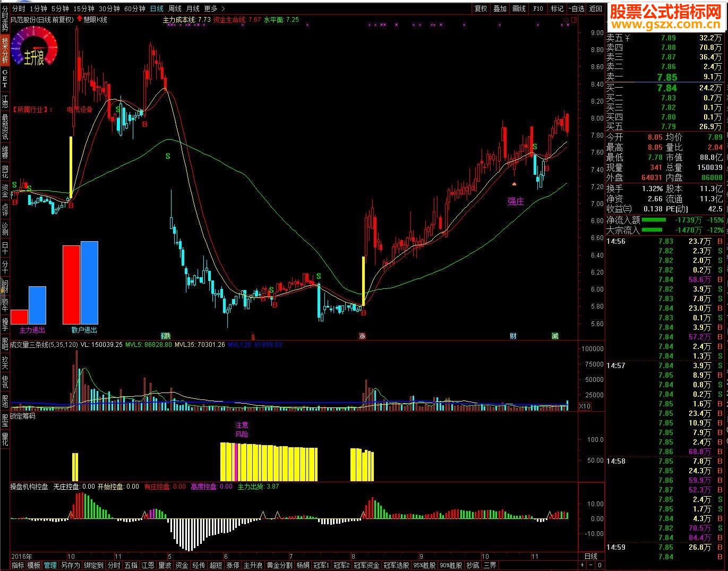Screen dimensions: 728x571
Task: Click the 0 reset button at bottom right
Action: [x=599, y=565]
